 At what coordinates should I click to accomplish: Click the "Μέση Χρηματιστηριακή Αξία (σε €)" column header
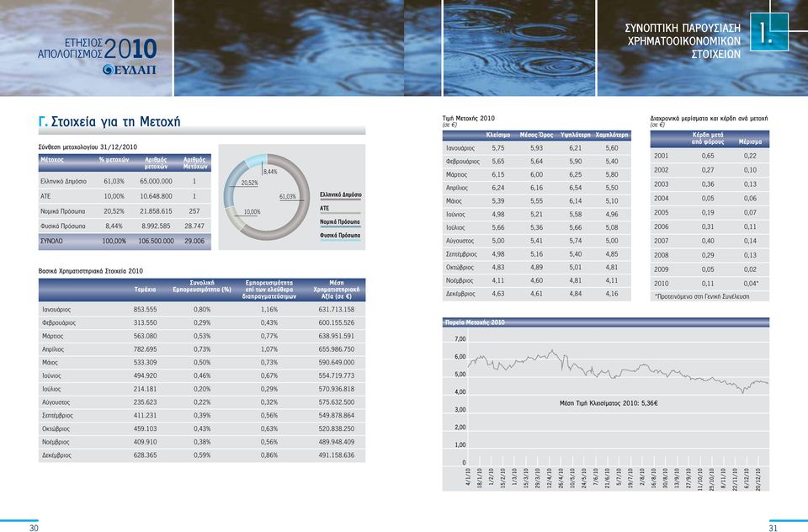[337, 290]
